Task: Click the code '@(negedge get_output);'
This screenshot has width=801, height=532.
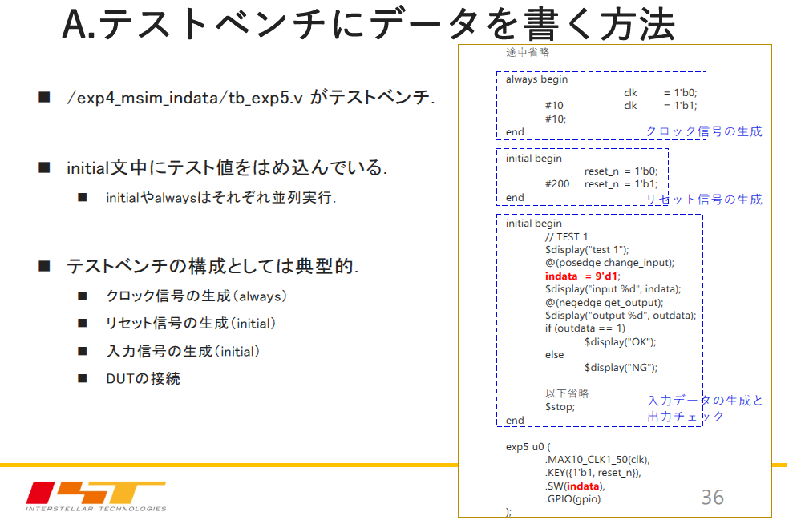Action: 604,302
